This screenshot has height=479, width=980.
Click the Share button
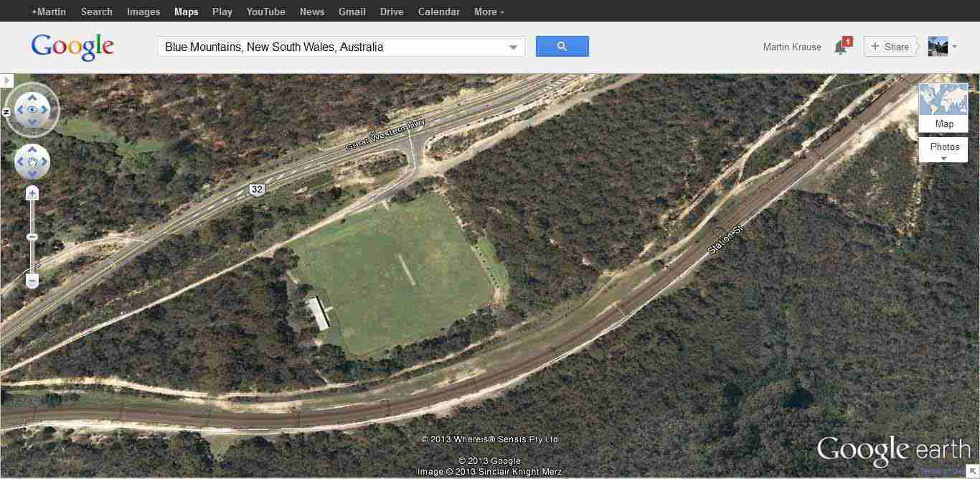890,47
